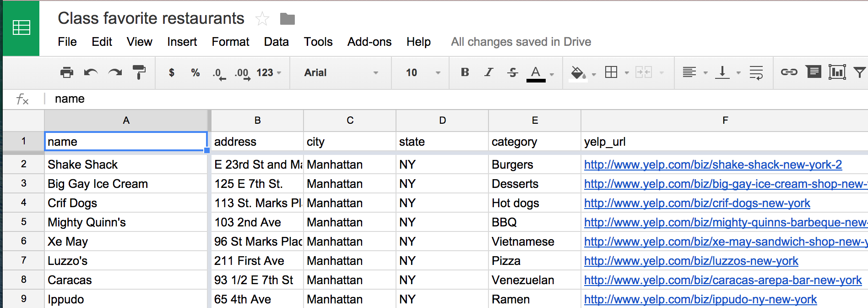
Task: Select the category header cell
Action: (x=535, y=142)
